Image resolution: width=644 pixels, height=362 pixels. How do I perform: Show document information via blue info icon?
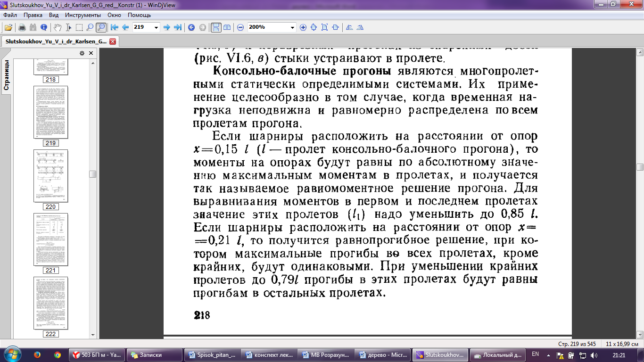(x=44, y=27)
